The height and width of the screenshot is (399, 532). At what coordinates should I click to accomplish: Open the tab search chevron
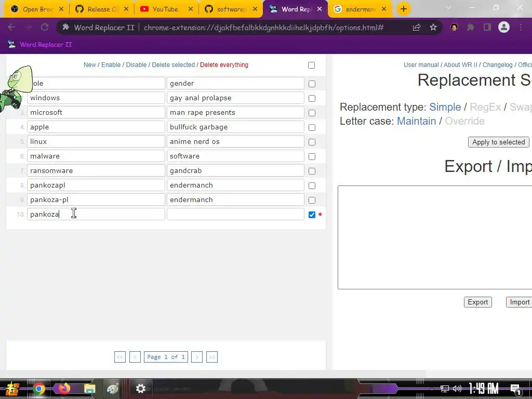click(448, 7)
